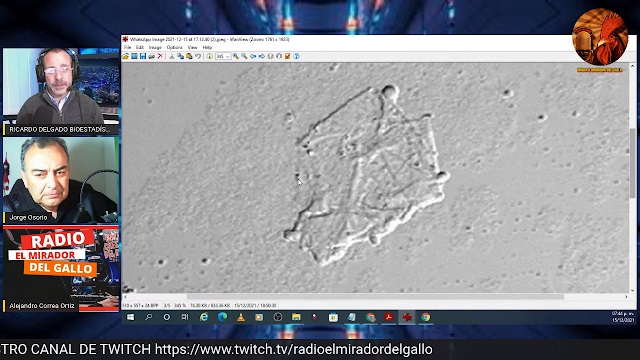
Task: Click the status bar date '15/12/2021'
Action: tap(245, 306)
